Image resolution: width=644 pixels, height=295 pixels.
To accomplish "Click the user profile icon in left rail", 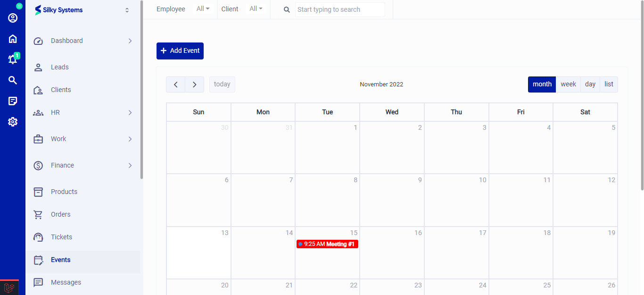I will pyautogui.click(x=13, y=18).
